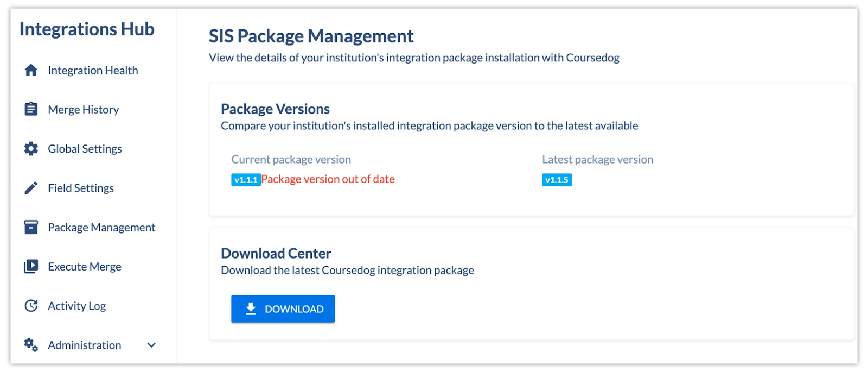Click 'Package version out of date' warning
This screenshot has width=868, height=371.
click(328, 179)
